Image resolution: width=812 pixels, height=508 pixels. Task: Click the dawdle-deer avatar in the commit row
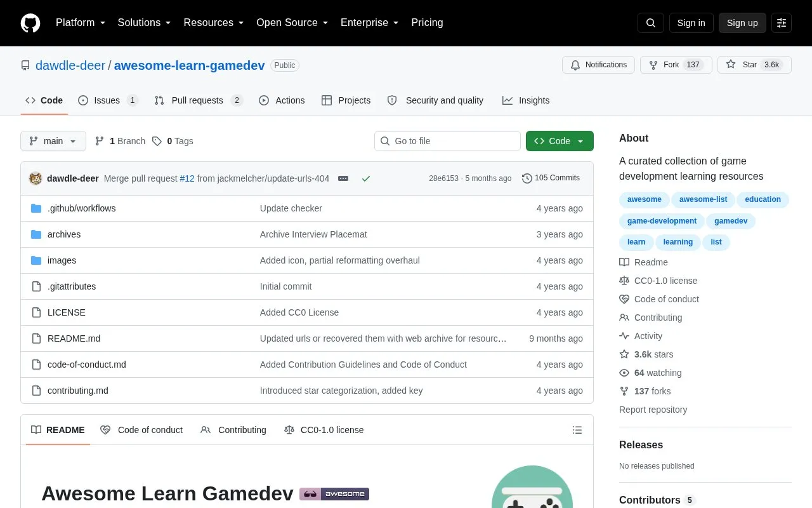tap(36, 178)
